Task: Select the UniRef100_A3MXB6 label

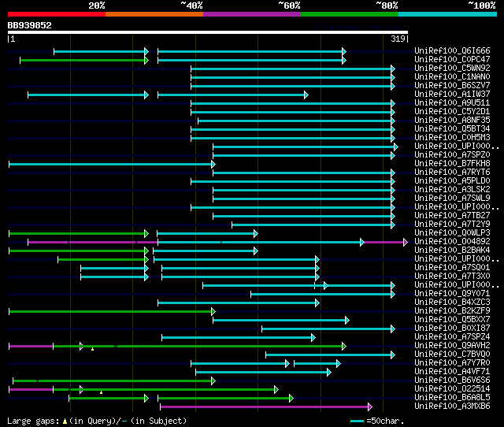Action: tap(452, 407)
